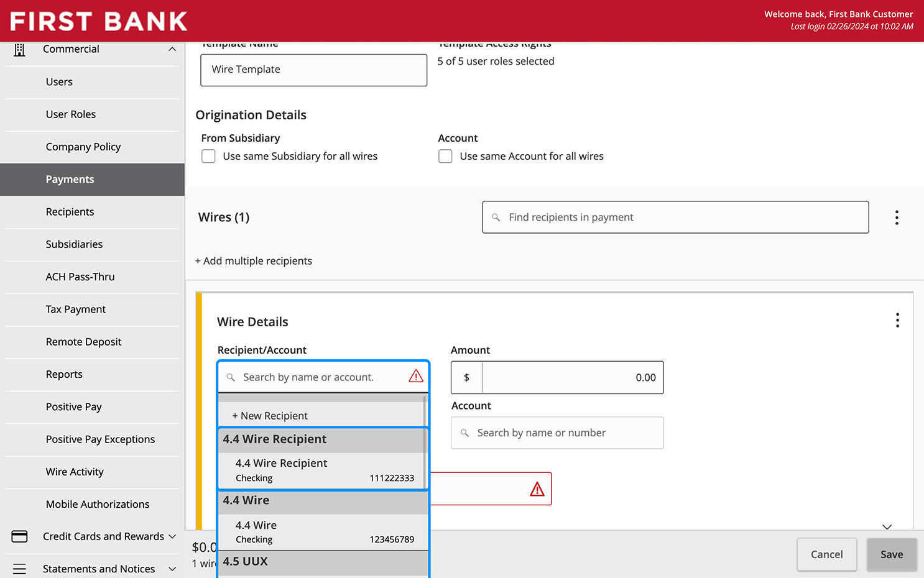Open Subsidiaries page
Viewport: 924px width, 578px height.
pos(92,244)
